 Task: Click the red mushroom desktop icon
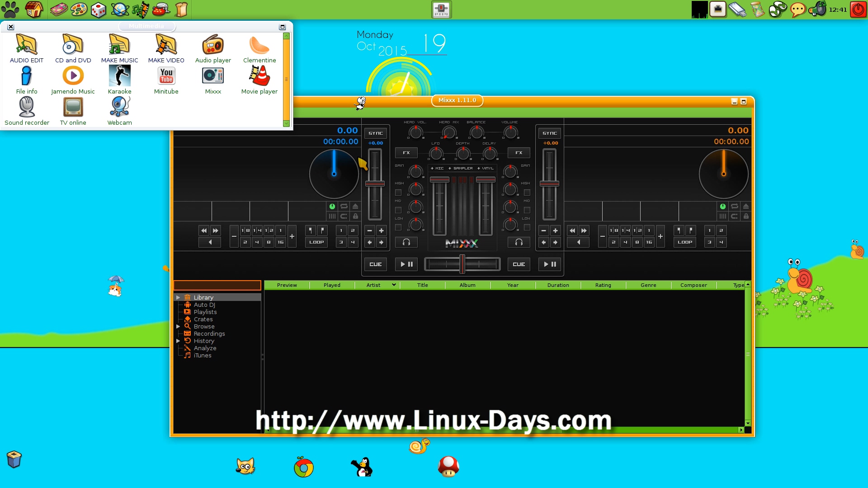pyautogui.click(x=448, y=466)
